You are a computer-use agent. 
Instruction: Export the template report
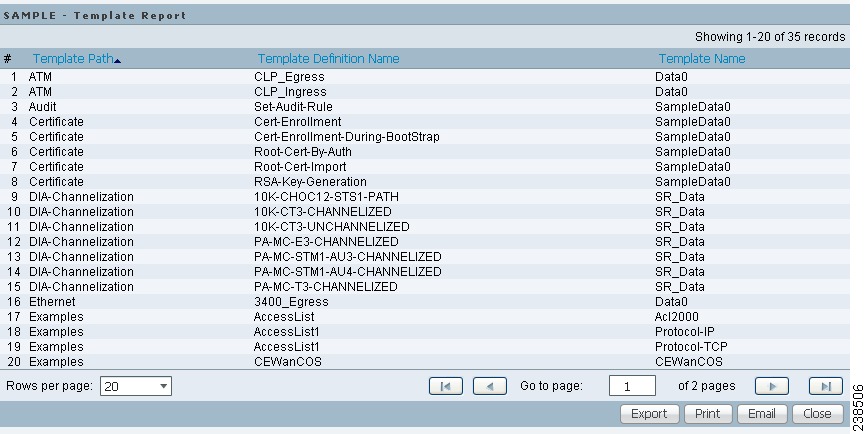click(x=649, y=414)
